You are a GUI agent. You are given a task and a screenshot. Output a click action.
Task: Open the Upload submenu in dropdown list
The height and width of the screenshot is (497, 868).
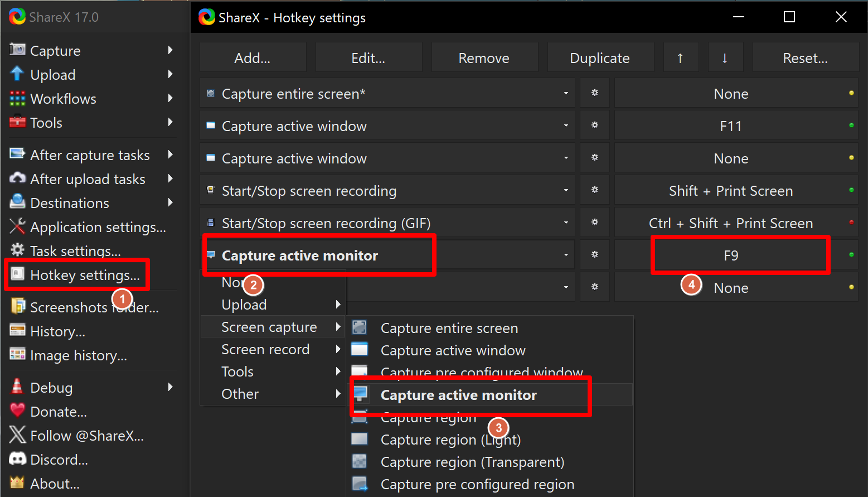click(273, 305)
